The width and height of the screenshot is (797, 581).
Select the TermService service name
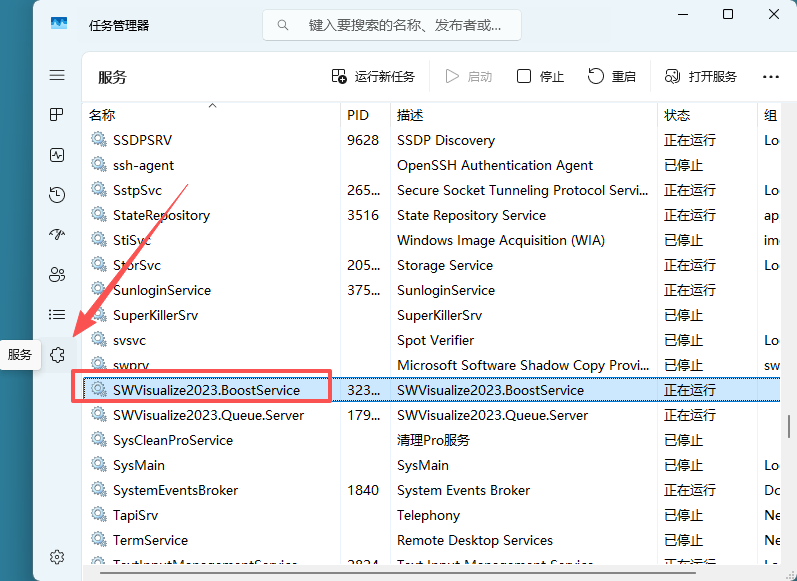150,540
